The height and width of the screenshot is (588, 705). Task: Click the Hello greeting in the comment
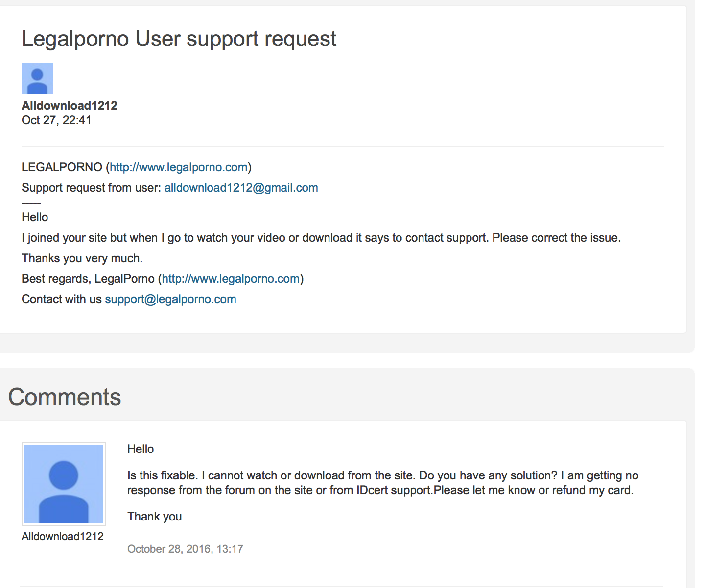(x=141, y=449)
